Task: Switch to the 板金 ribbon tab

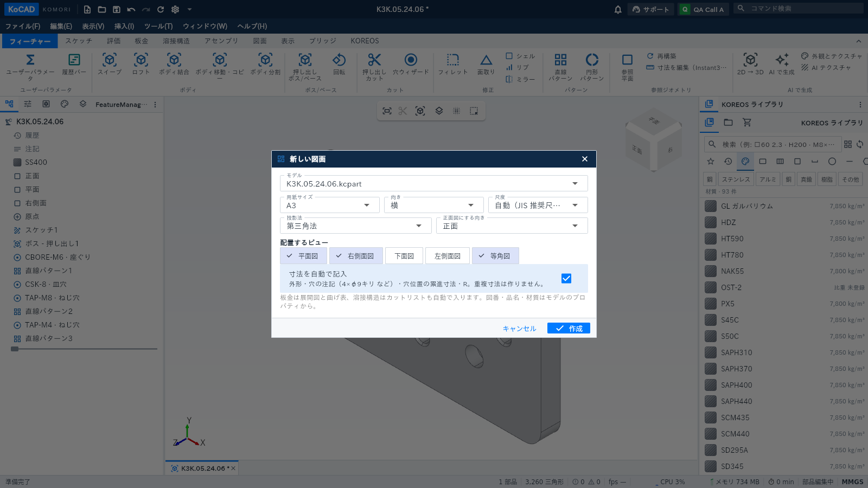Action: pos(142,41)
